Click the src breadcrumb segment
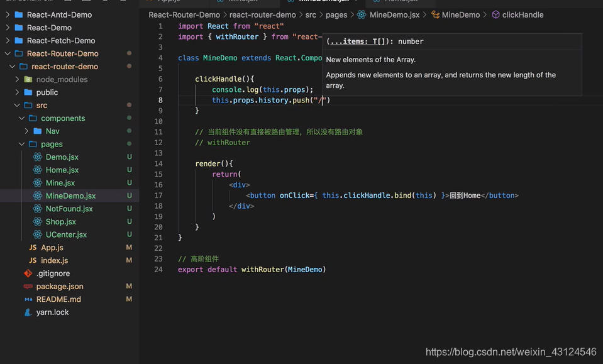The width and height of the screenshot is (603, 364). pyautogui.click(x=311, y=14)
